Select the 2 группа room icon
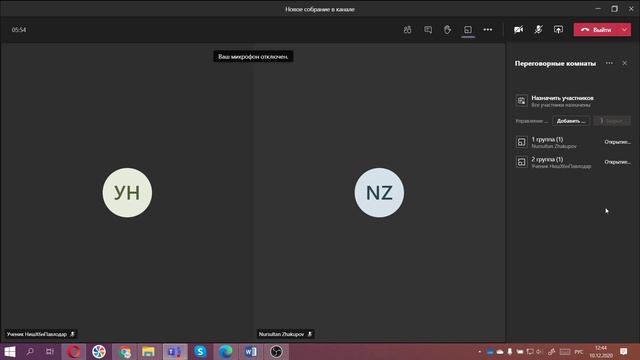The image size is (640, 360). coord(521,162)
